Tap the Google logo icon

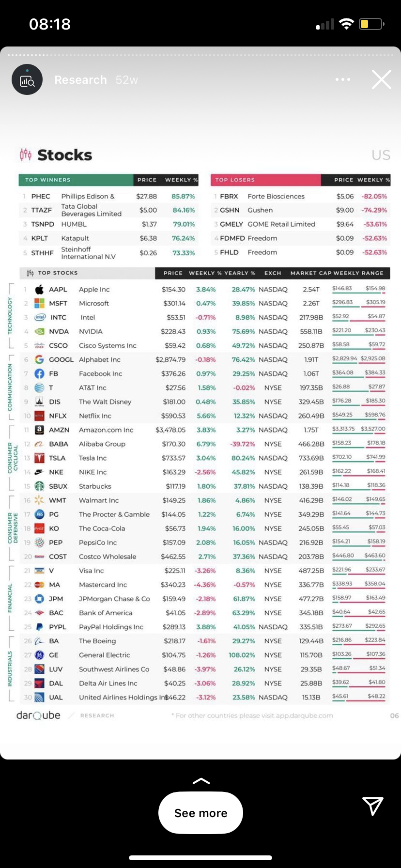[40, 360]
